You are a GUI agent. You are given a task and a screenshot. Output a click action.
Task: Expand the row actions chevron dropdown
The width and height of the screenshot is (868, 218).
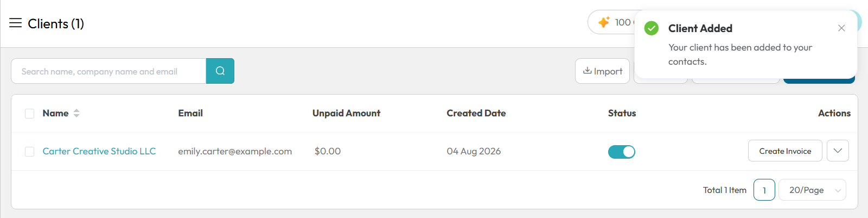click(838, 151)
